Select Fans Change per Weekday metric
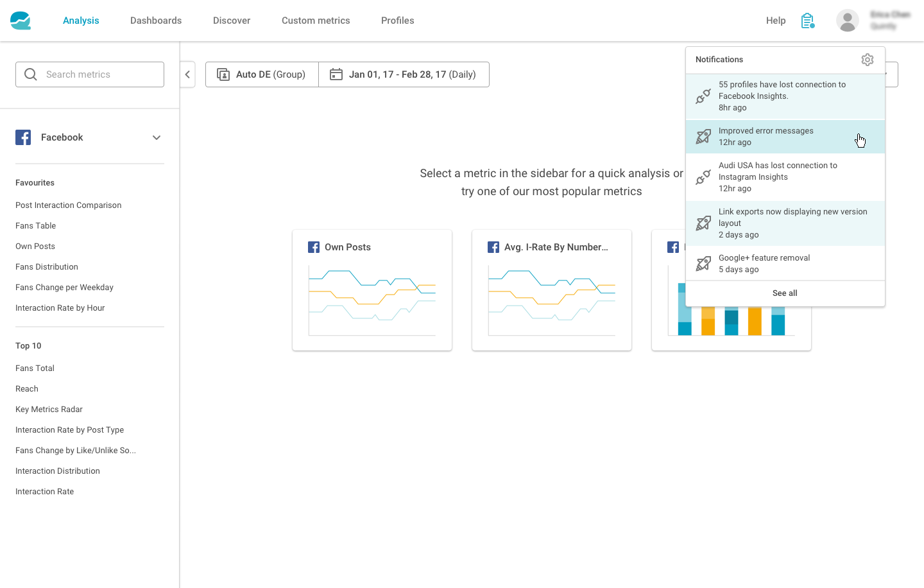 pos(64,288)
